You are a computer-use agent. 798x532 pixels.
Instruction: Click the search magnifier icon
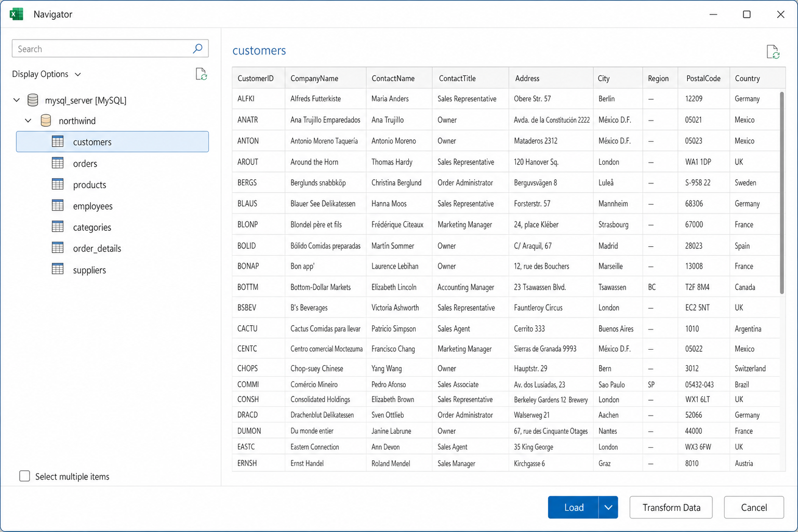197,48
